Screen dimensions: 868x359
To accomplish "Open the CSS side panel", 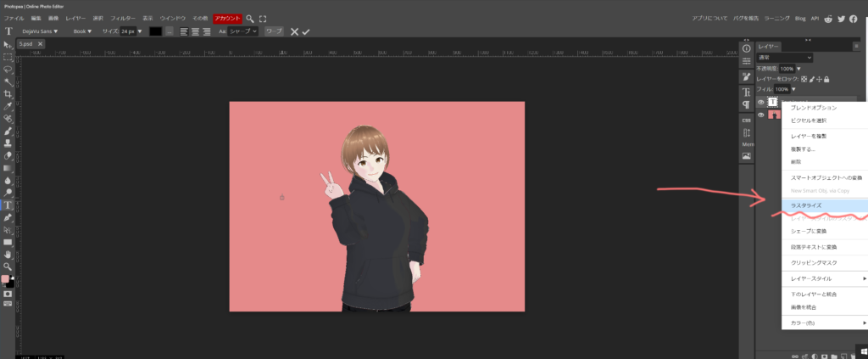I will pyautogui.click(x=746, y=121).
